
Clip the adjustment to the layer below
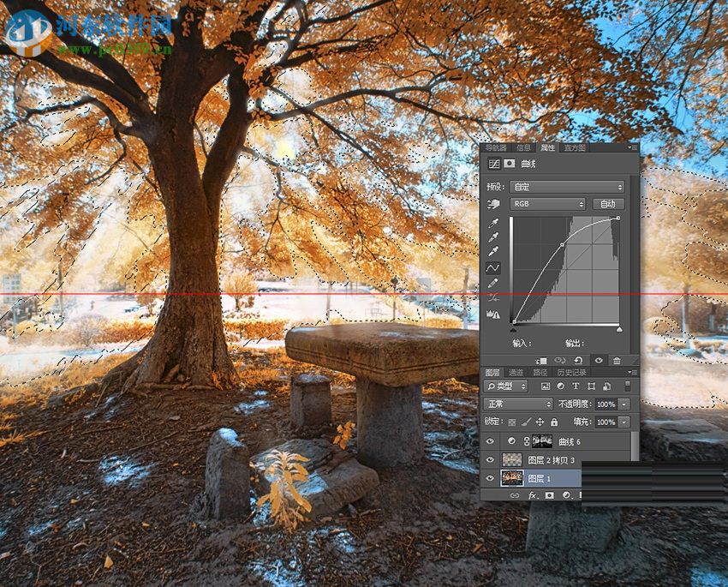tap(541, 361)
